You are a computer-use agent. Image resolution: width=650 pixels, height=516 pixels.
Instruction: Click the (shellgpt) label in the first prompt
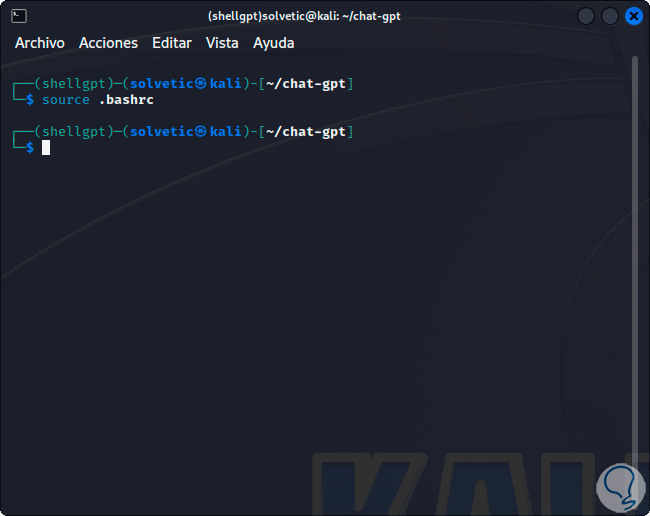[71, 83]
